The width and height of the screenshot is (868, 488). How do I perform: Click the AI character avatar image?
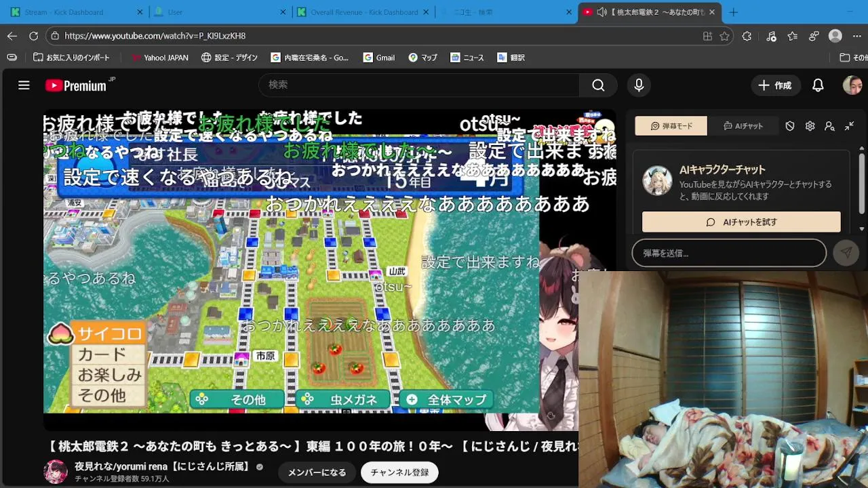coord(657,181)
